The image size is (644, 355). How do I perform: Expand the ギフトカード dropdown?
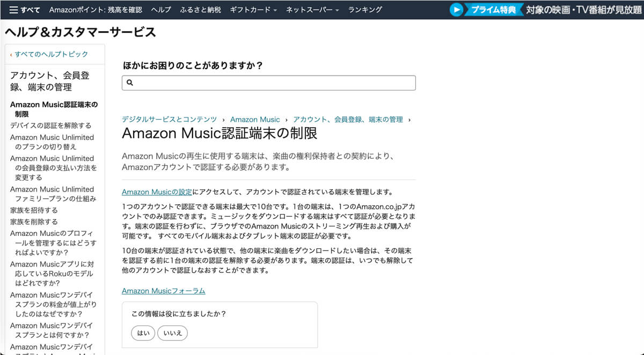click(253, 10)
